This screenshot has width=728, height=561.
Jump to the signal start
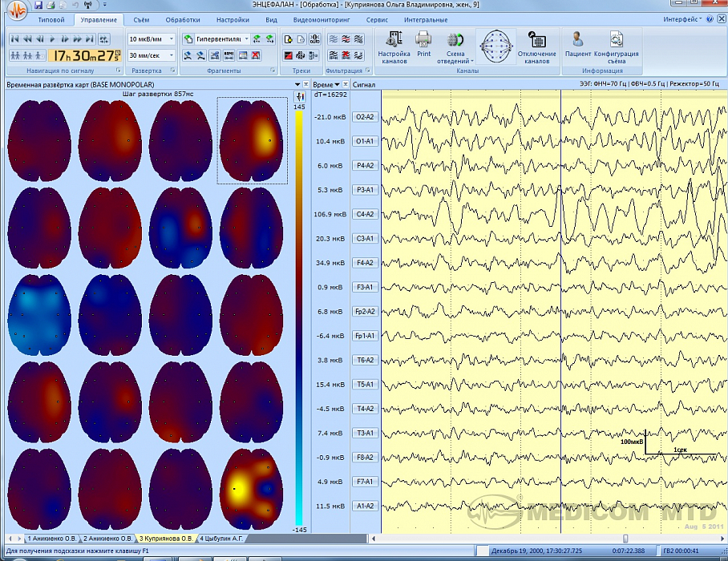(14, 38)
